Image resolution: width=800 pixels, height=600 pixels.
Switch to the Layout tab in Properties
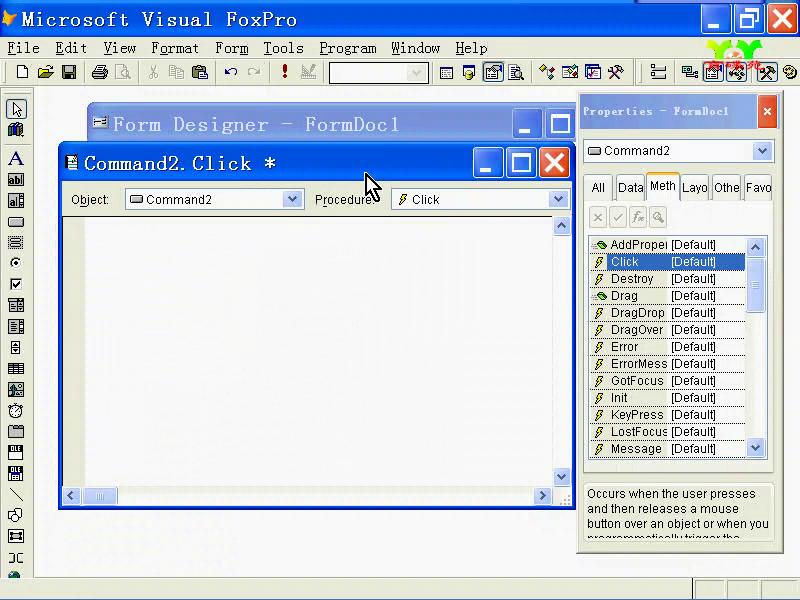694,188
